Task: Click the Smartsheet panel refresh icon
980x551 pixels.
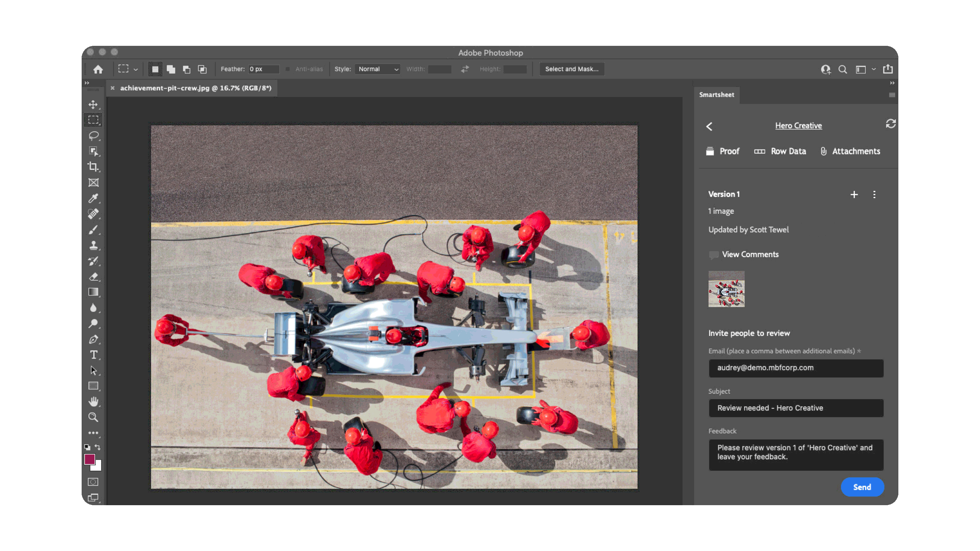Action: click(890, 124)
